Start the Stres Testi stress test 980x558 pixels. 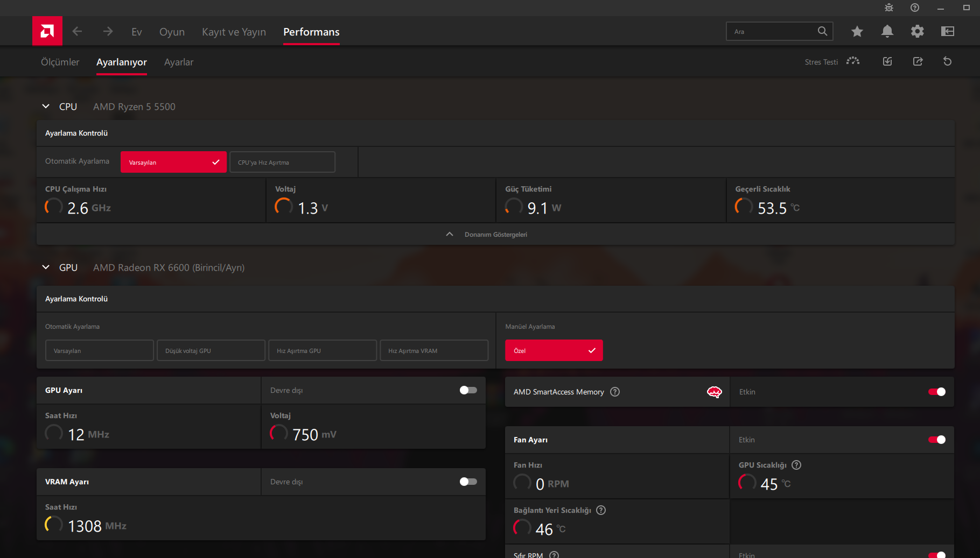[x=832, y=62]
